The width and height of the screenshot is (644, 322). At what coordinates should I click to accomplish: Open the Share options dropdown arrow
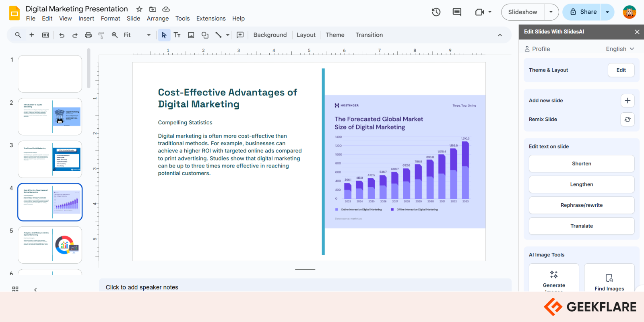tap(607, 12)
